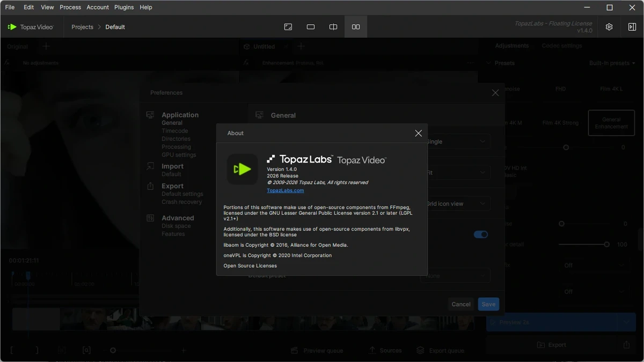Screen dimensions: 644x362
Task: Select Processing in Preferences sidebar
Action: coord(176,147)
